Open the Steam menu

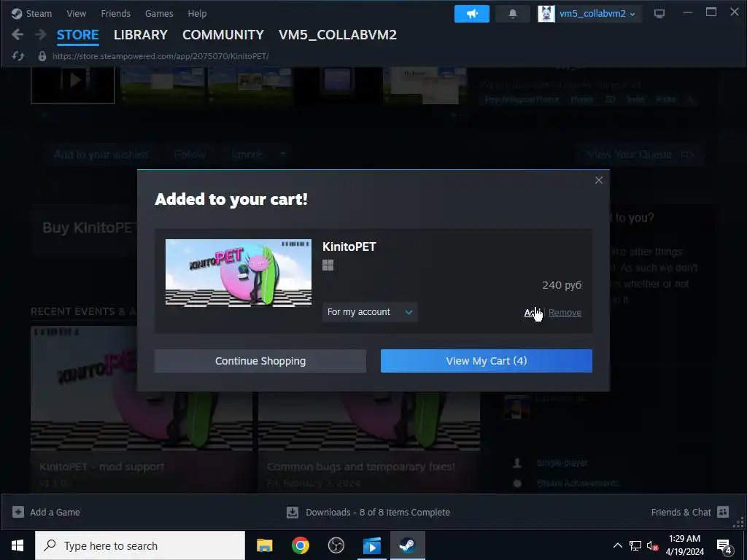pyautogui.click(x=39, y=14)
